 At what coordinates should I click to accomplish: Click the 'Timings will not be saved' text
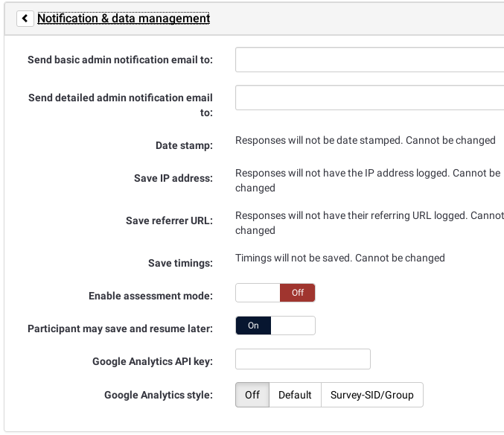pyautogui.click(x=339, y=258)
